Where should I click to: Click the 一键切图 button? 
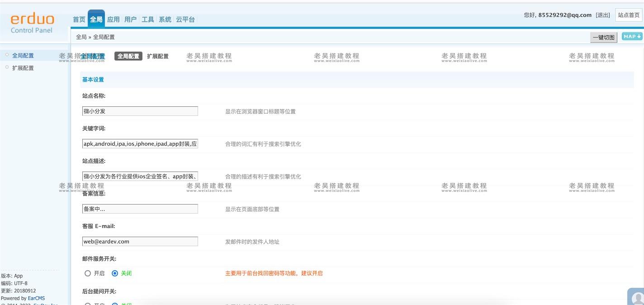click(603, 37)
